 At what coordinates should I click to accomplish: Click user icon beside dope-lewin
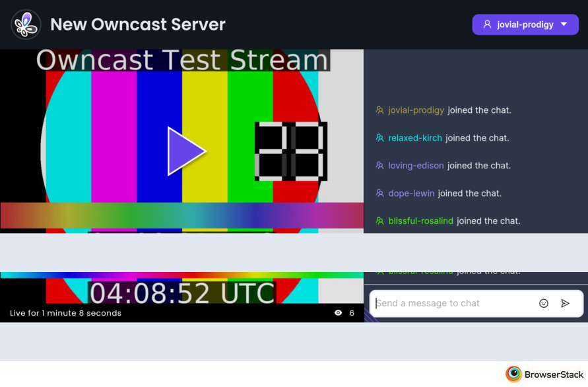point(379,194)
